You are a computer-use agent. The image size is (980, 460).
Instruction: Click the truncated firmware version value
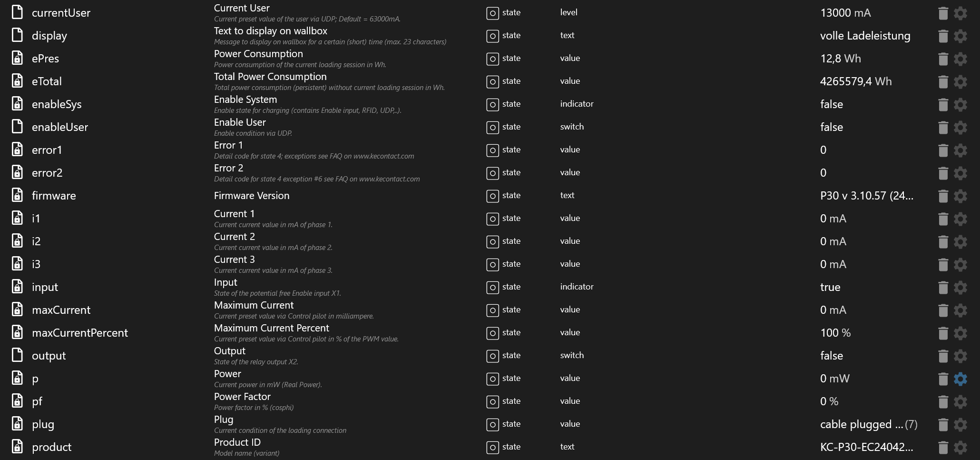866,196
